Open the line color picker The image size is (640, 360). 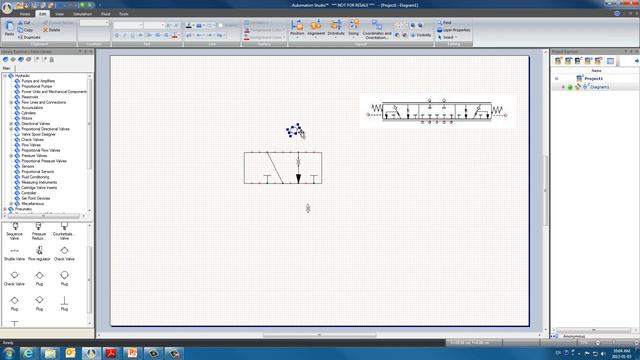189,25
